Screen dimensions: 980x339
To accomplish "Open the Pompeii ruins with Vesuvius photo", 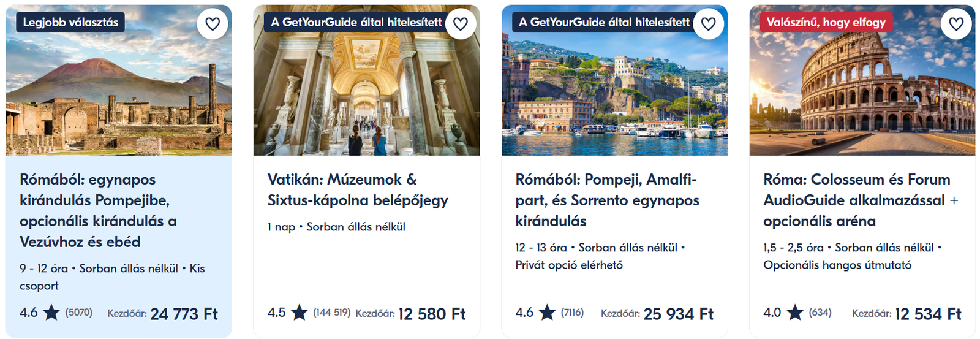I will [119, 92].
